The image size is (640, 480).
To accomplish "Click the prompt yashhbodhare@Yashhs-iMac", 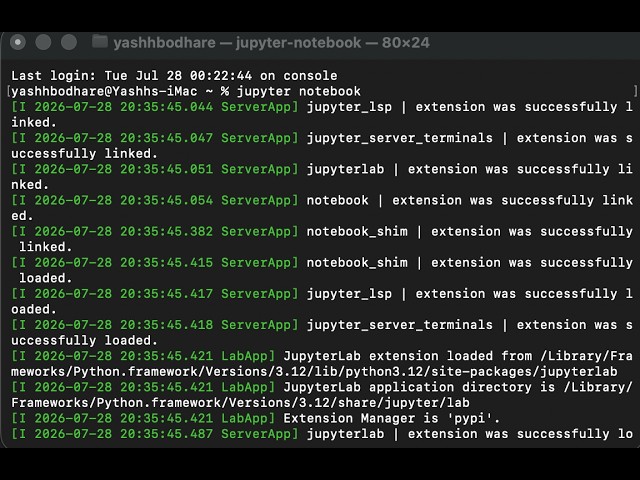I will (x=104, y=91).
